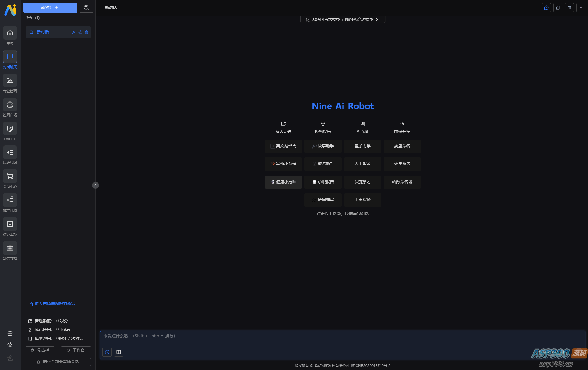This screenshot has height=370, width=588.
Task: Open the 公告栏 announcement board
Action: (x=40, y=350)
